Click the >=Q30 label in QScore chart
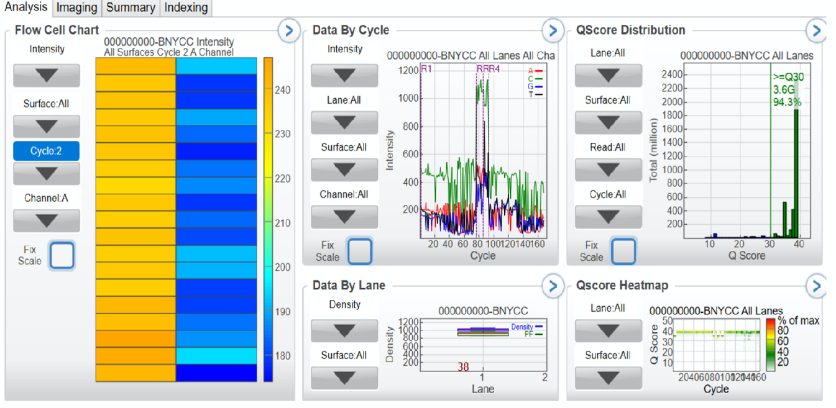This screenshot has width=836, height=408. pyautogui.click(x=788, y=77)
